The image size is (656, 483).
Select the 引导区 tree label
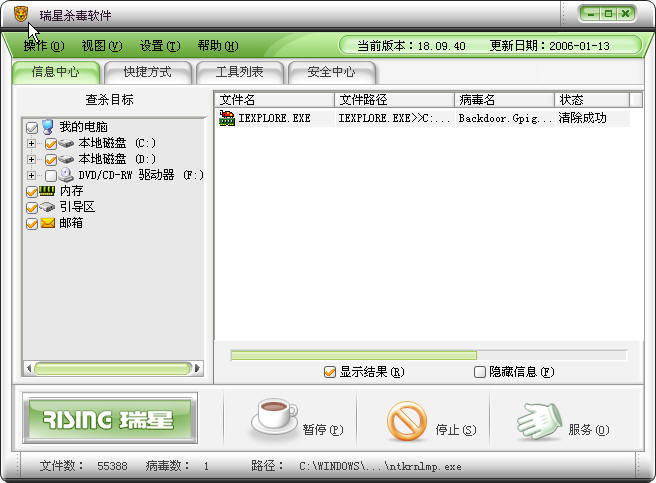[x=77, y=207]
